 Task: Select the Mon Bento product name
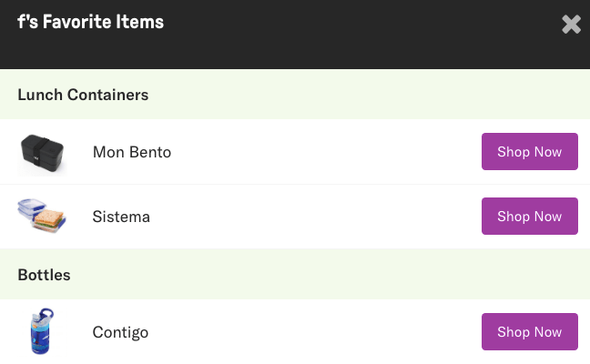pyautogui.click(x=132, y=152)
